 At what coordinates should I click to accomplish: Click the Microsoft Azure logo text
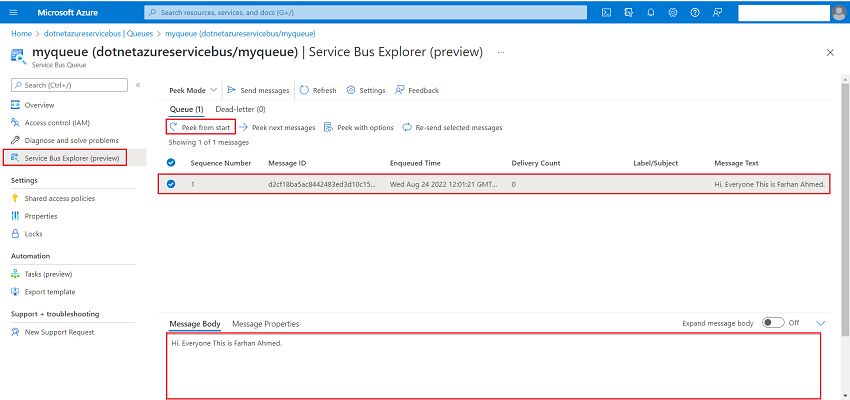coord(68,12)
